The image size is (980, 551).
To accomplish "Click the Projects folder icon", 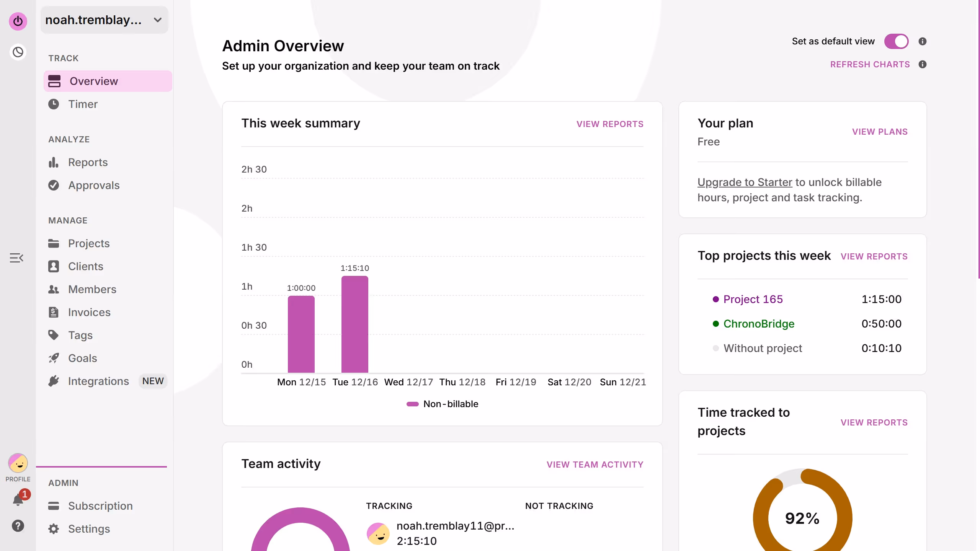I will [x=54, y=243].
